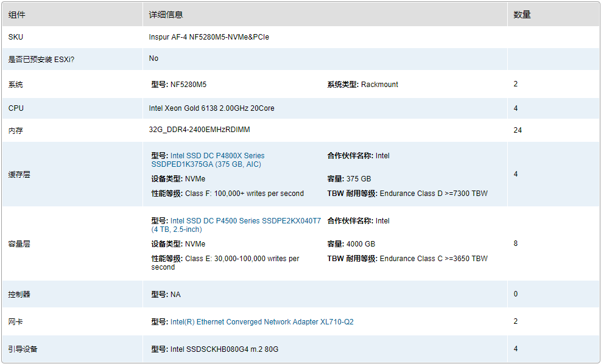Click the 32G_DDR4 memory description
Screen dimensions: 601x364
[x=199, y=130]
